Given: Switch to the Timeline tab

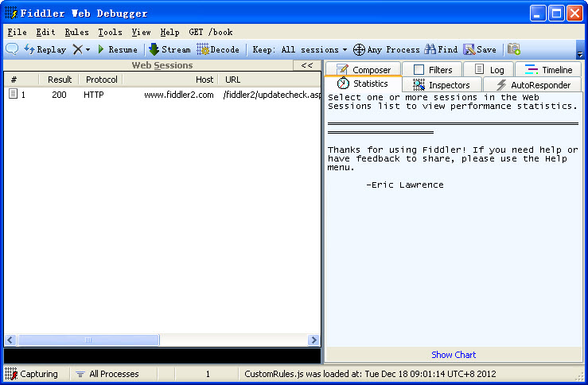Looking at the screenshot, I should [548, 70].
